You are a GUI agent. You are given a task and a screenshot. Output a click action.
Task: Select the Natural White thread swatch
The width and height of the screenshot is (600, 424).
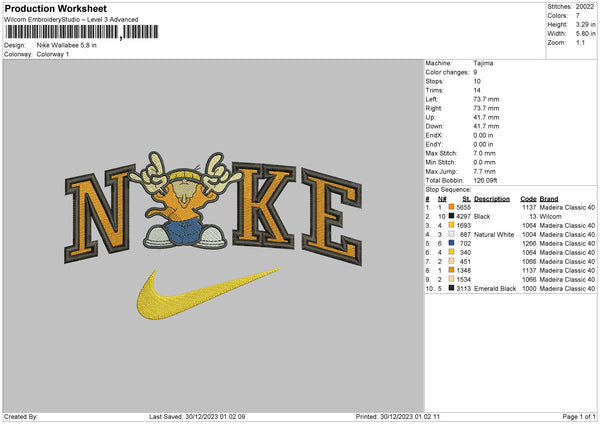click(451, 234)
